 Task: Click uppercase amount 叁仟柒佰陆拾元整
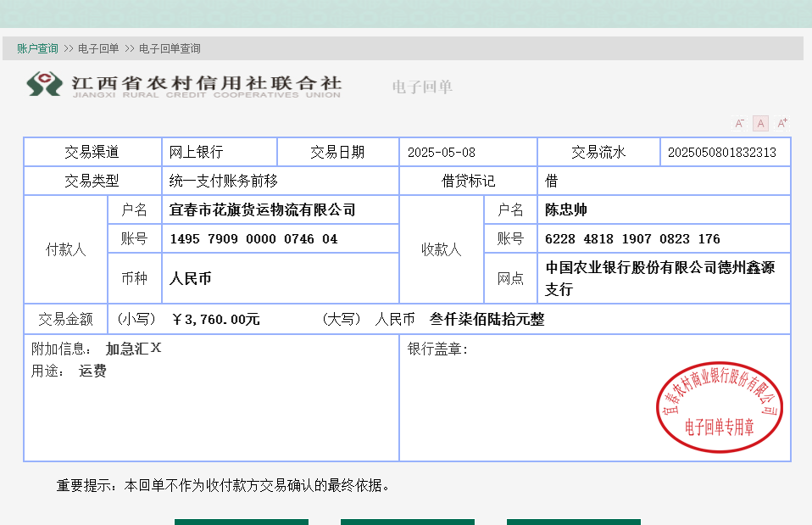[x=487, y=319]
